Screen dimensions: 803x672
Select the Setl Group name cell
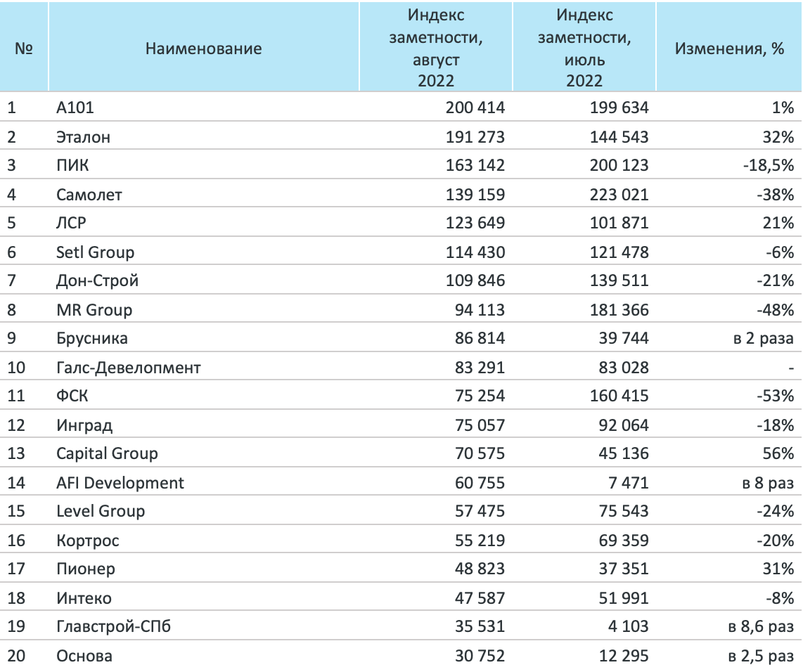click(95, 252)
